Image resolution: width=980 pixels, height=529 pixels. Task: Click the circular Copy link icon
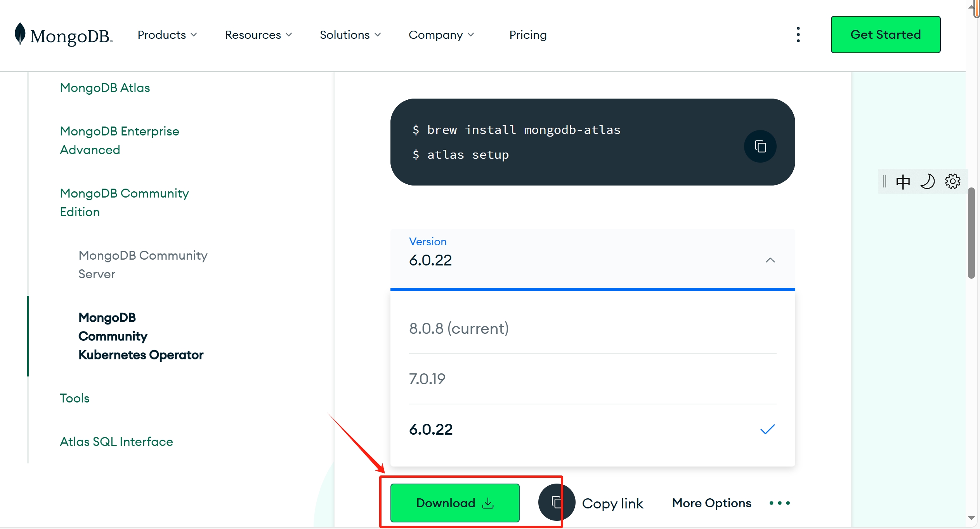click(556, 502)
